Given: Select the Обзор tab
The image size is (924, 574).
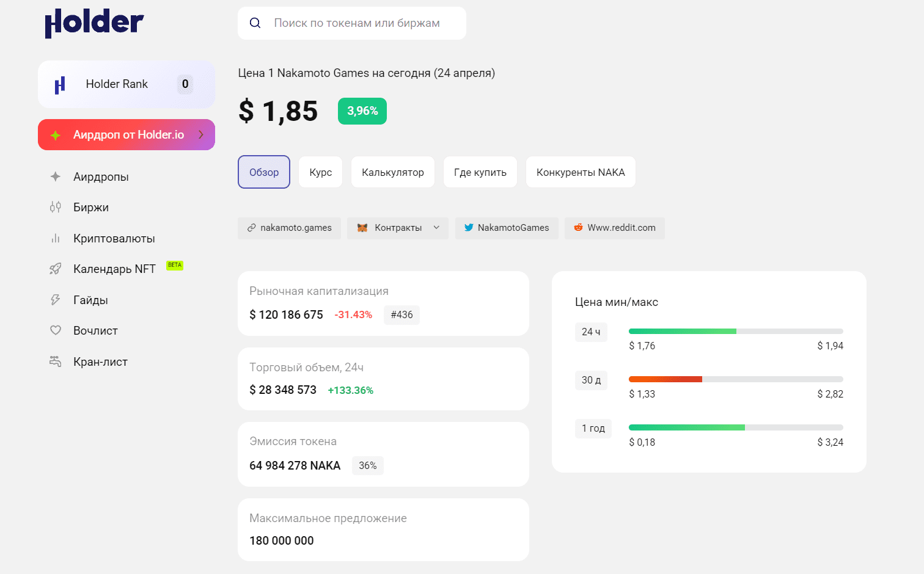Looking at the screenshot, I should pyautogui.click(x=264, y=172).
